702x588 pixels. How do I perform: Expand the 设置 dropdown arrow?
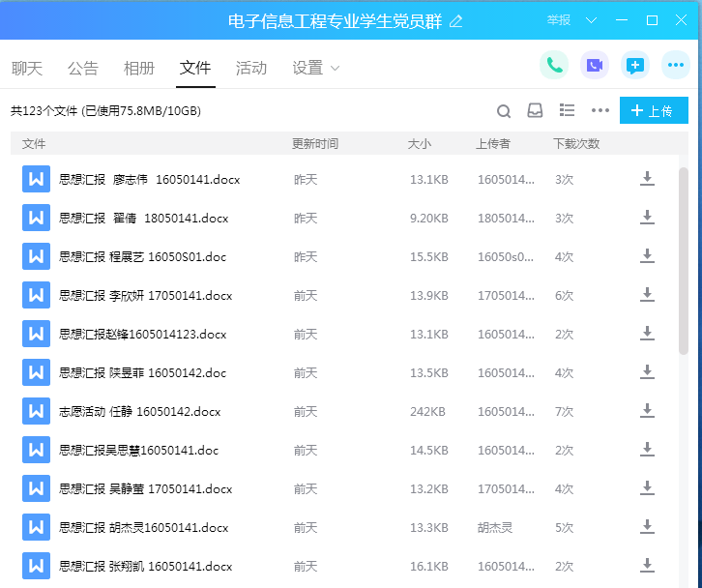click(x=336, y=69)
